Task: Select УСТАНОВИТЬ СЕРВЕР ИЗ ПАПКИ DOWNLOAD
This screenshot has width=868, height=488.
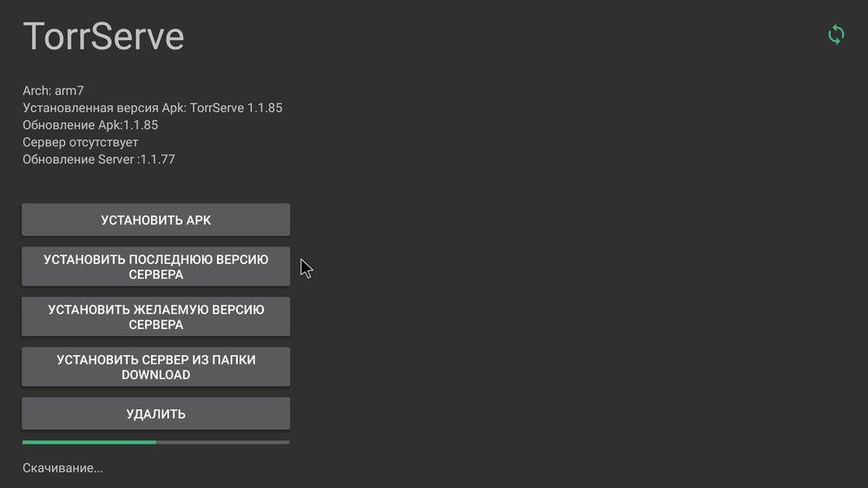Action: tap(155, 367)
